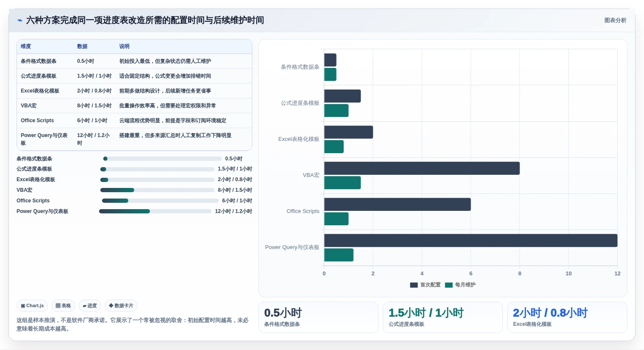Click the blue lightning icon beside the title
The width and height of the screenshot is (644, 350).
point(20,20)
